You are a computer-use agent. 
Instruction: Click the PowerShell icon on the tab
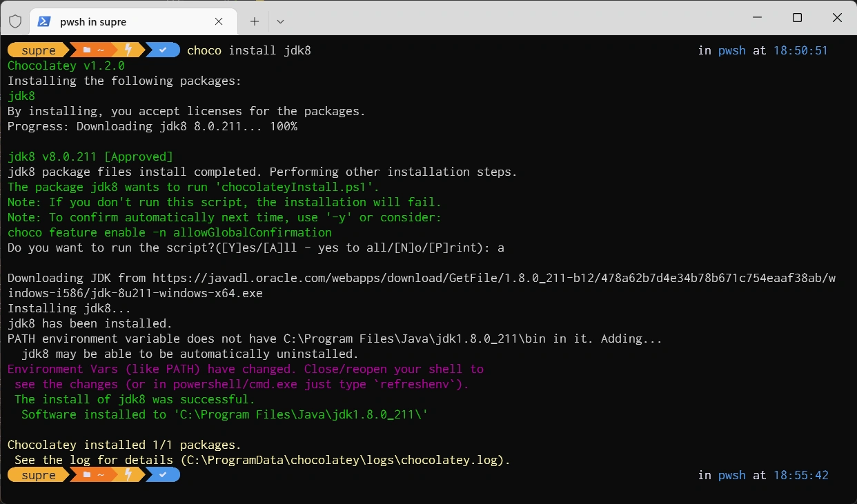point(43,21)
